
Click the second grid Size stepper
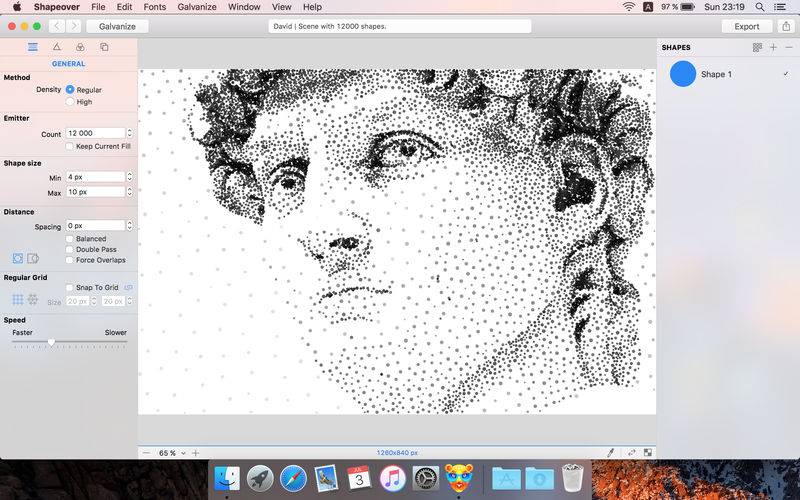130,302
